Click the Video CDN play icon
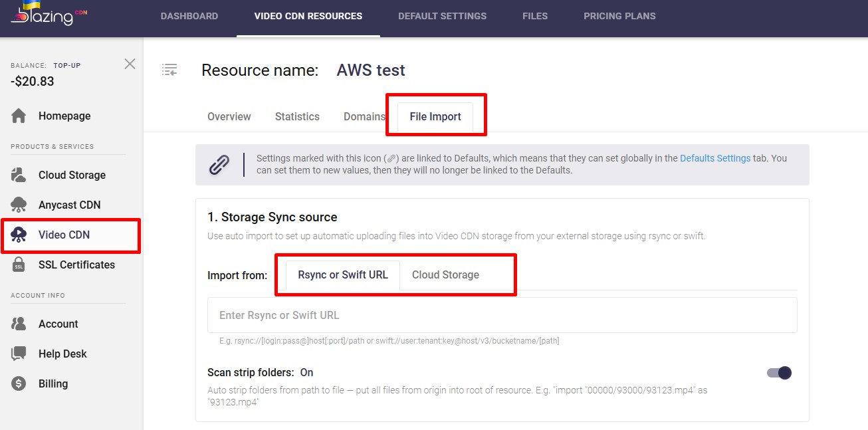This screenshot has width=868, height=430. 19,235
